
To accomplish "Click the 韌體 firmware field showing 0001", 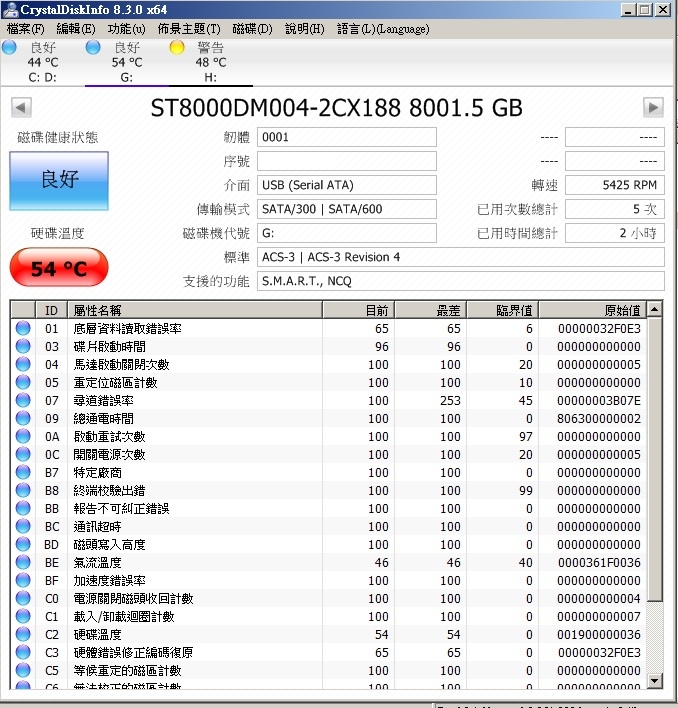I will point(347,137).
